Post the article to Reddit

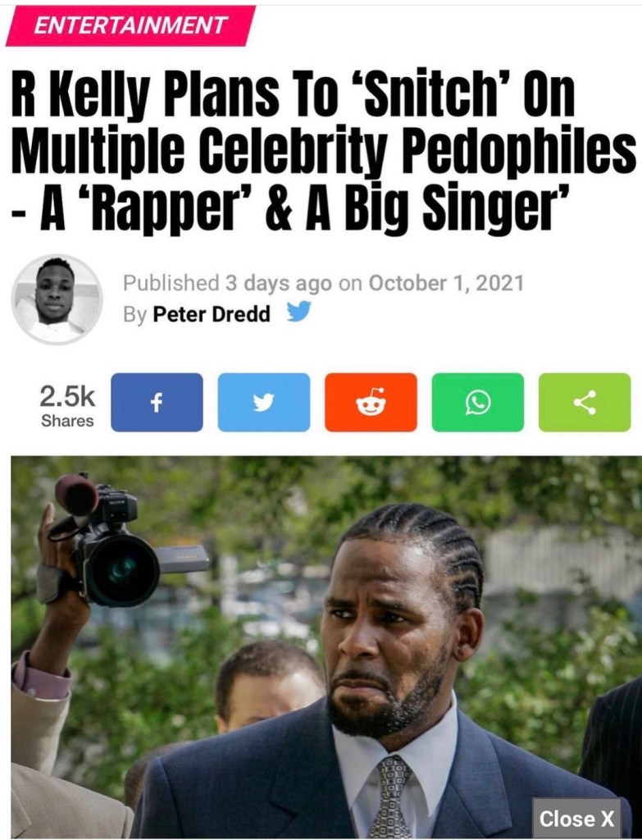(371, 402)
